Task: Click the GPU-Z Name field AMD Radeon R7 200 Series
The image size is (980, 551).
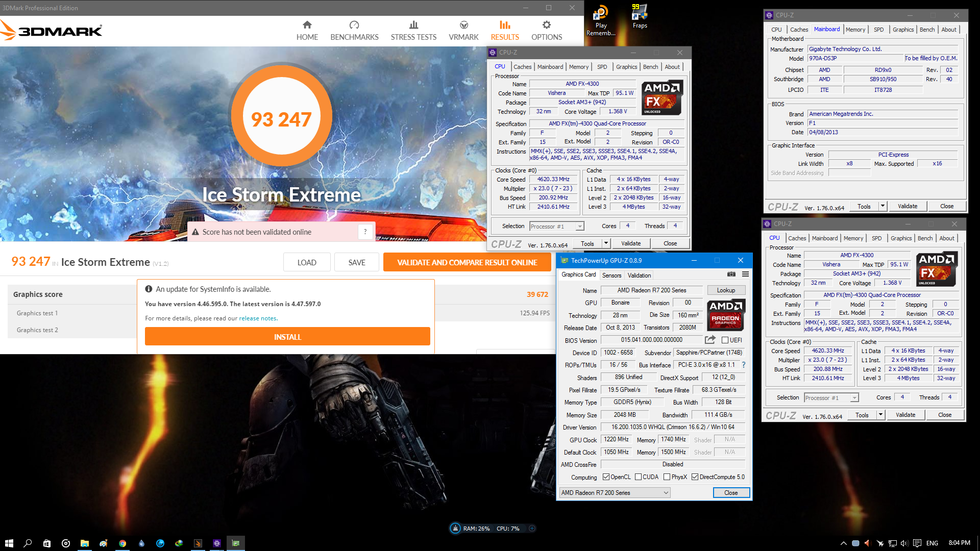Action: click(651, 290)
